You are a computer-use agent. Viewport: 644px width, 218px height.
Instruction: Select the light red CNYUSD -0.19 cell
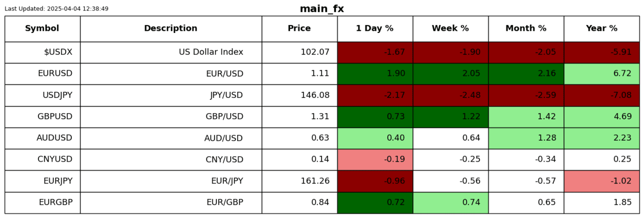tap(375, 160)
